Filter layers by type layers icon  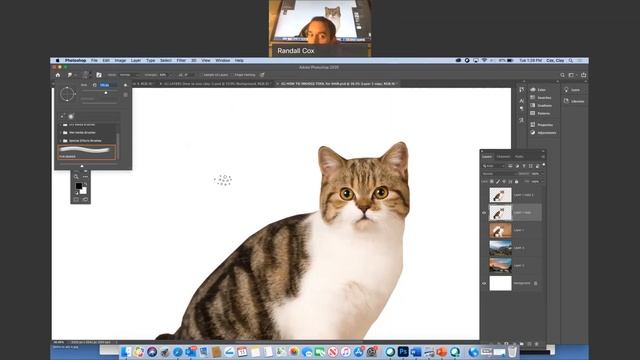[524, 166]
